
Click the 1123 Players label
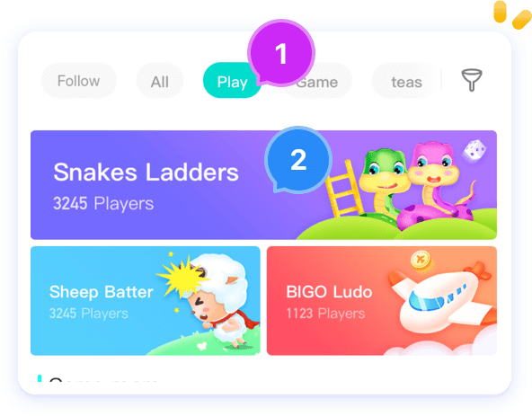325,314
